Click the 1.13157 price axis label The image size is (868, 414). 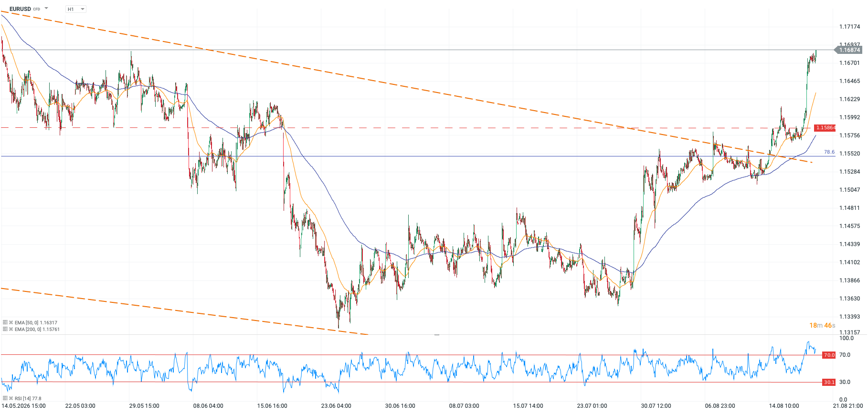pyautogui.click(x=850, y=332)
